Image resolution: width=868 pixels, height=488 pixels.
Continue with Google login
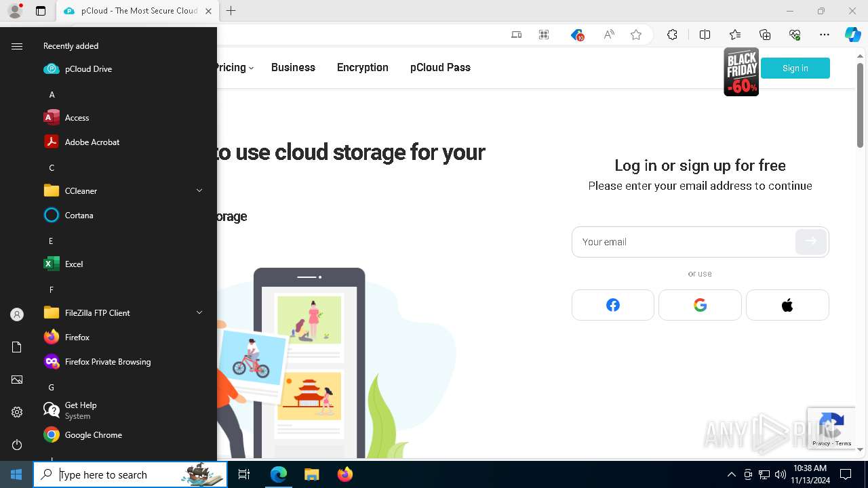coord(700,305)
